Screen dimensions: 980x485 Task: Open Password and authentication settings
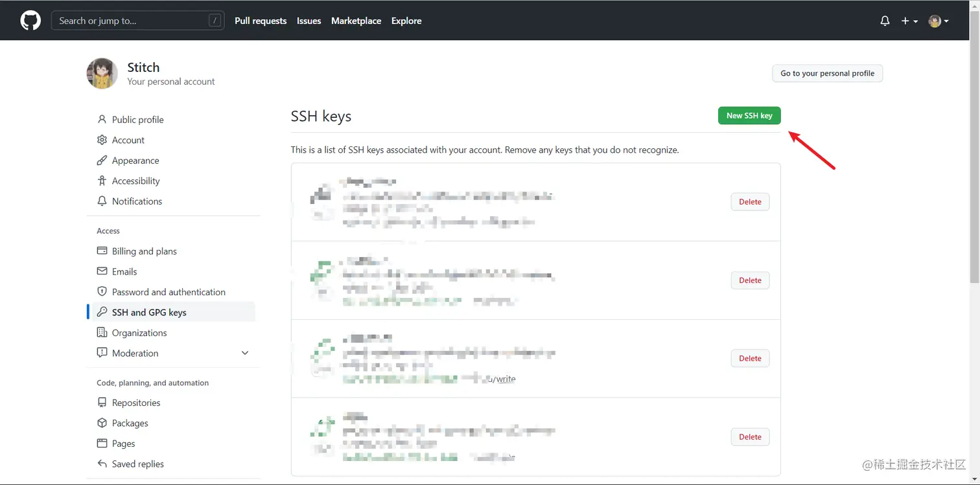169,292
